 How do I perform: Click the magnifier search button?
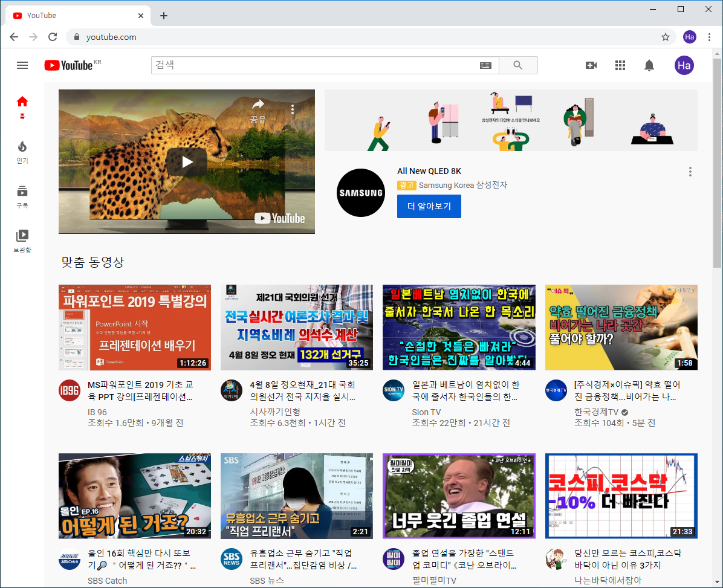pyautogui.click(x=518, y=65)
